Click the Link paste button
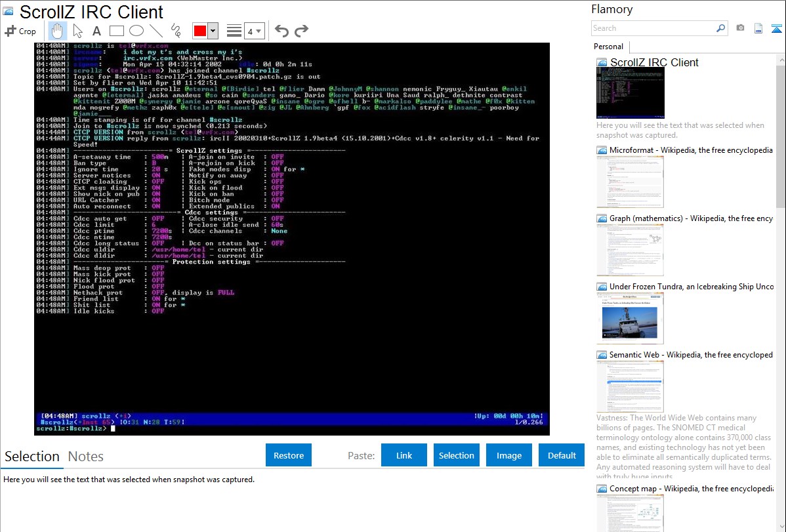 (404, 455)
